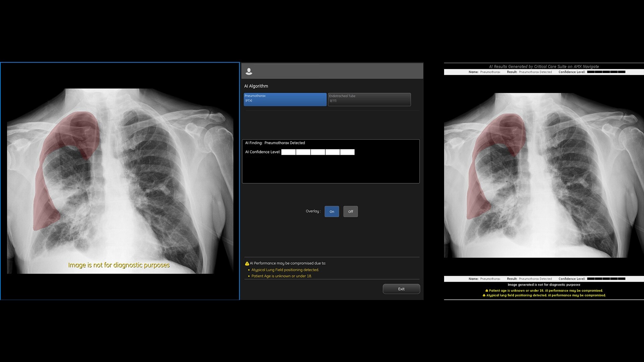The width and height of the screenshot is (644, 362).
Task: Click 'Image is not for diagnostic purposes' watermark
Action: pos(119,265)
